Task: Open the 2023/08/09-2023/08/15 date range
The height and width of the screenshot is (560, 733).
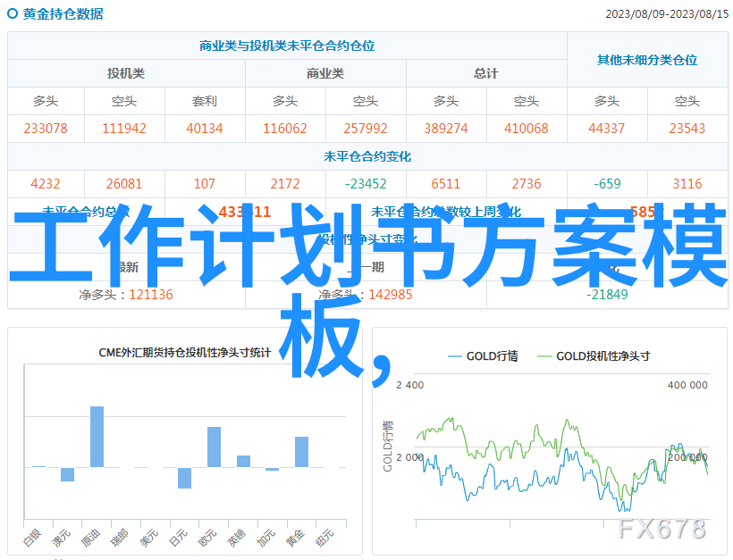Action: [664, 14]
